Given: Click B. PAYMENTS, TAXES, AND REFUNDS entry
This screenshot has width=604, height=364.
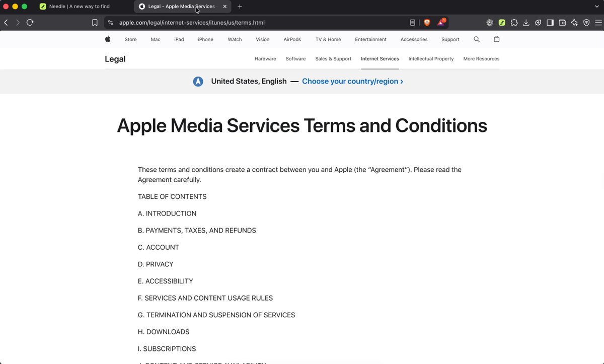Looking at the screenshot, I should click(x=197, y=231).
